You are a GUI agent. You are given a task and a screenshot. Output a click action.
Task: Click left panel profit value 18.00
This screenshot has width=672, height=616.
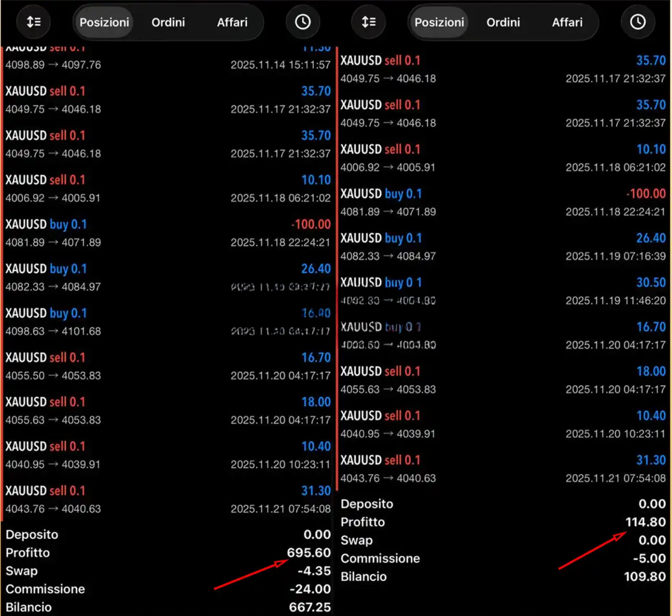click(x=316, y=402)
